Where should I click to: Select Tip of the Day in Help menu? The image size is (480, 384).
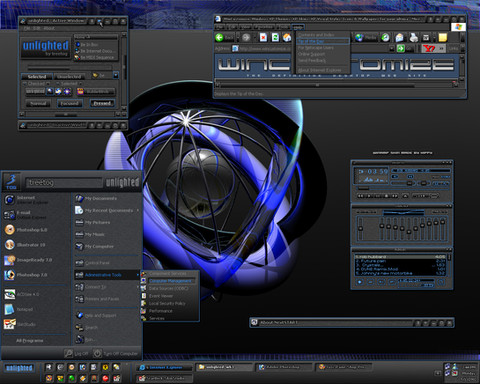click(x=323, y=41)
